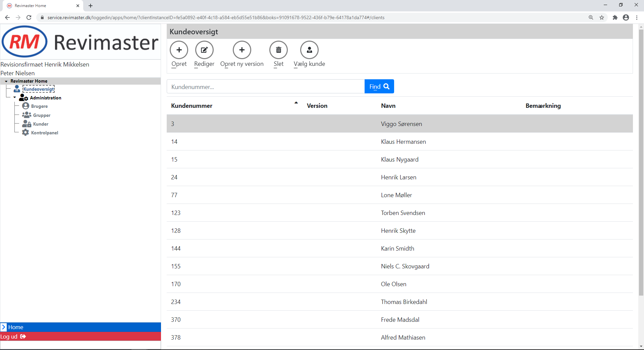
Task: Open Grupper in the sidebar tree
Action: (x=42, y=115)
